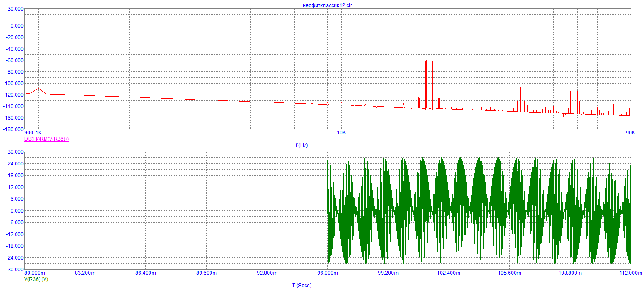This screenshot has width=644, height=294.
Task: Click the 80.000m time tick label
Action: [x=35, y=273]
